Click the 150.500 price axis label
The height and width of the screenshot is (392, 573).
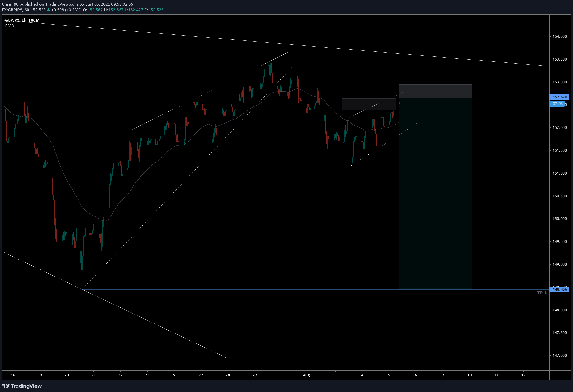[x=560, y=196]
